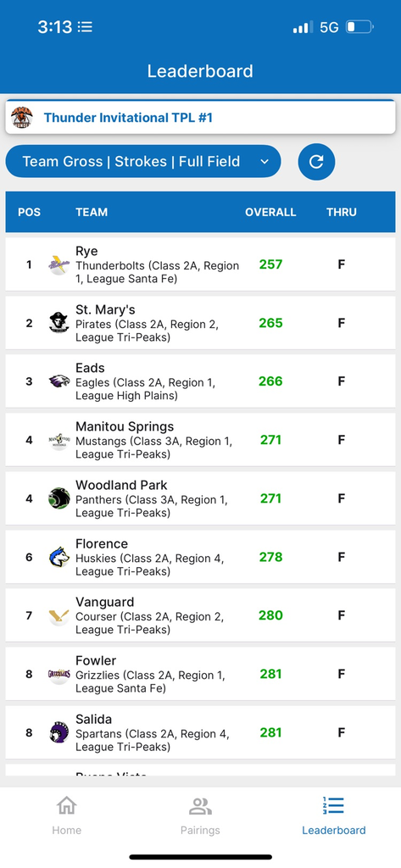Tap the Woodland Park Panthers logo
401x868 pixels.
59,498
